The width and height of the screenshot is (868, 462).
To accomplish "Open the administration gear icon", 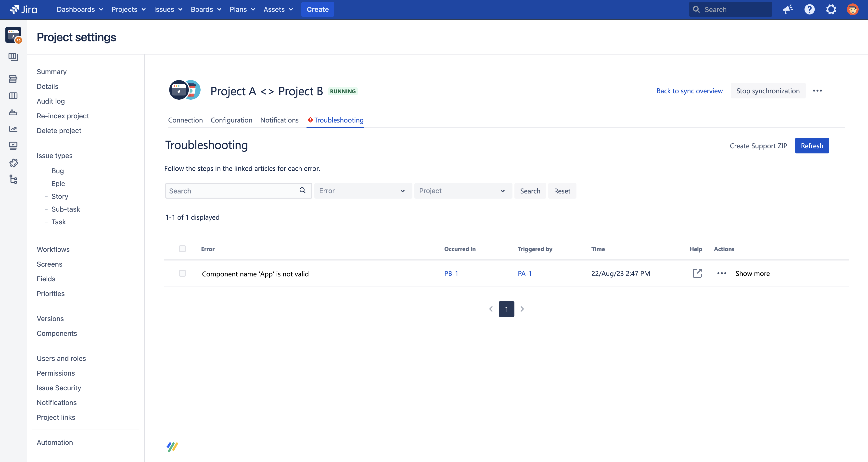I will pos(831,9).
